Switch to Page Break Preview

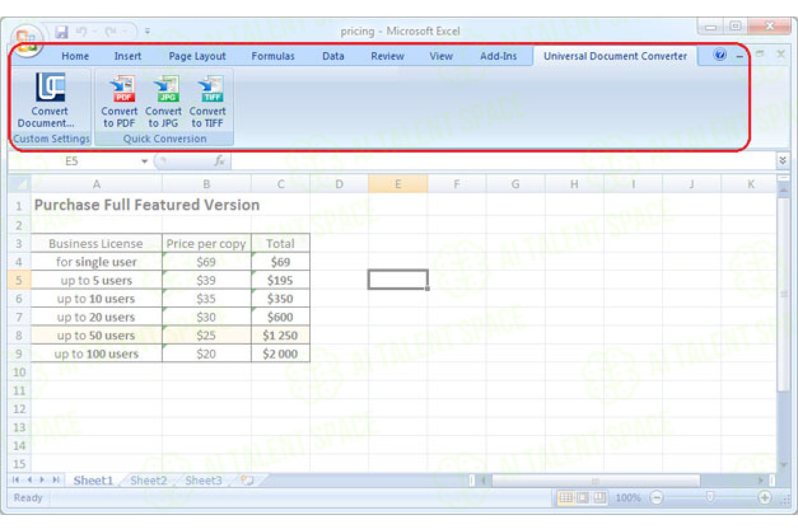coord(600,497)
